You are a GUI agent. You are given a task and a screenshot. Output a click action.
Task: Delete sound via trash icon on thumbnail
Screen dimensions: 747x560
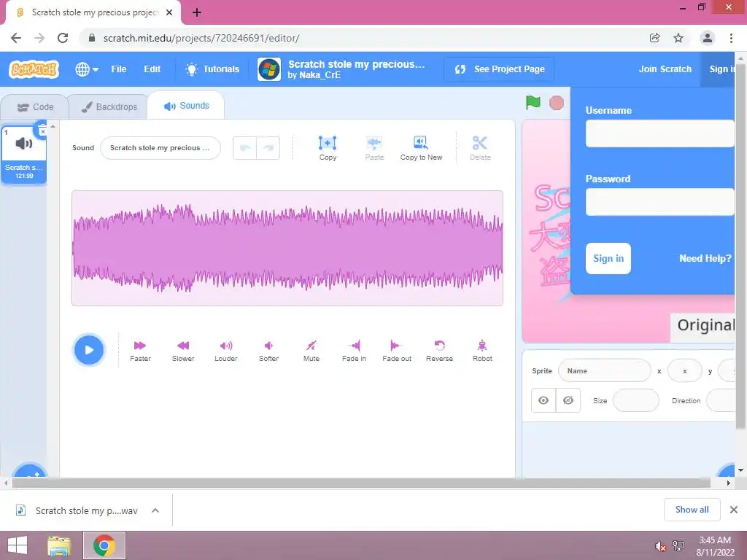[42, 130]
